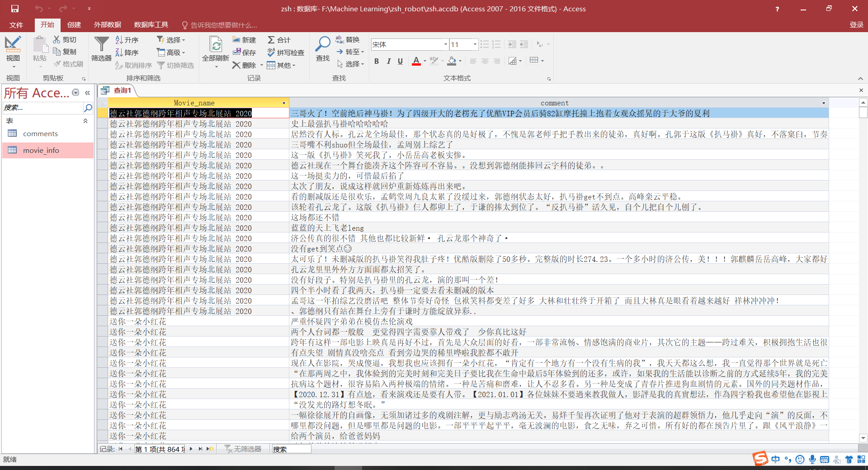Click the Delete (删除) X icon
Viewport: 868px width, 470px height.
pyautogui.click(x=236, y=65)
